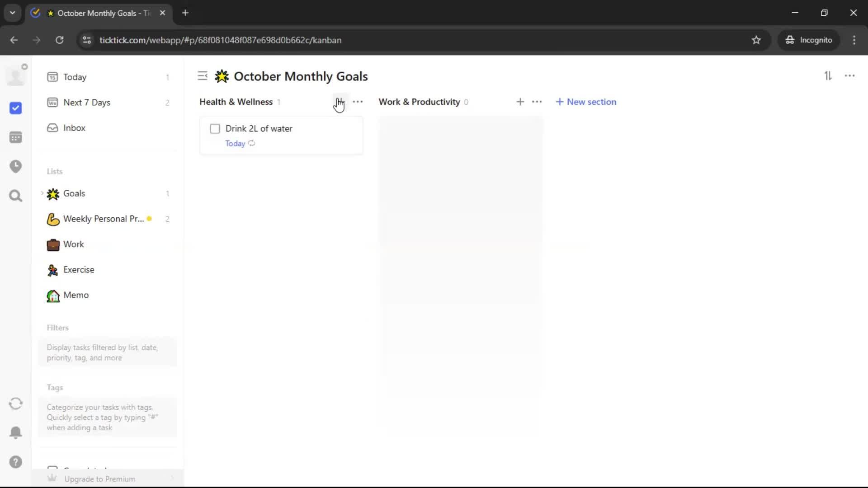Click the Sync icon in sidebar
Viewport: 868px width, 488px height.
click(x=16, y=404)
